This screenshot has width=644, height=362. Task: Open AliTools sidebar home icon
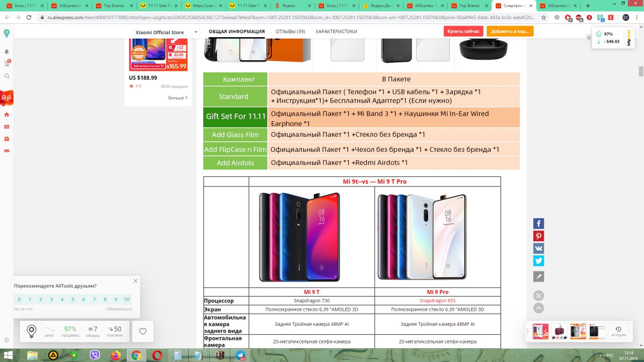7,115
